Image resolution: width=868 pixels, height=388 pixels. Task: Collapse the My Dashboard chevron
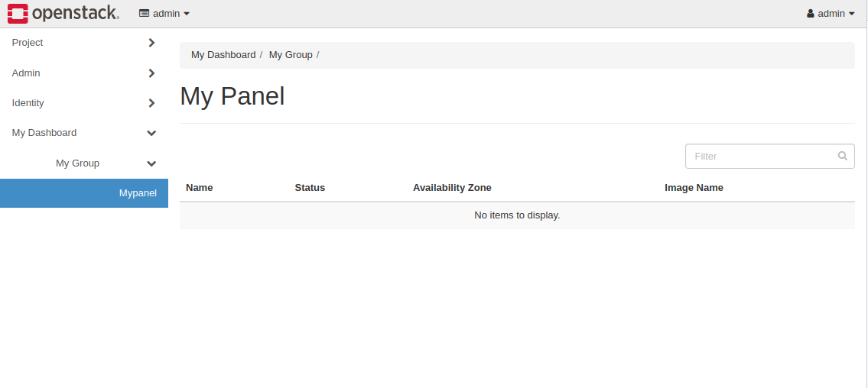coord(151,133)
